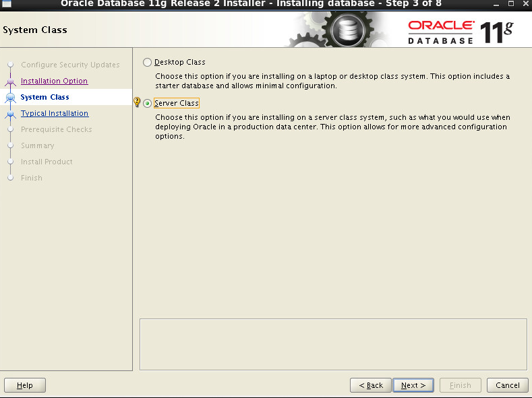The height and width of the screenshot is (398, 532).
Task: Select System Class step in sidebar
Action: [x=45, y=97]
